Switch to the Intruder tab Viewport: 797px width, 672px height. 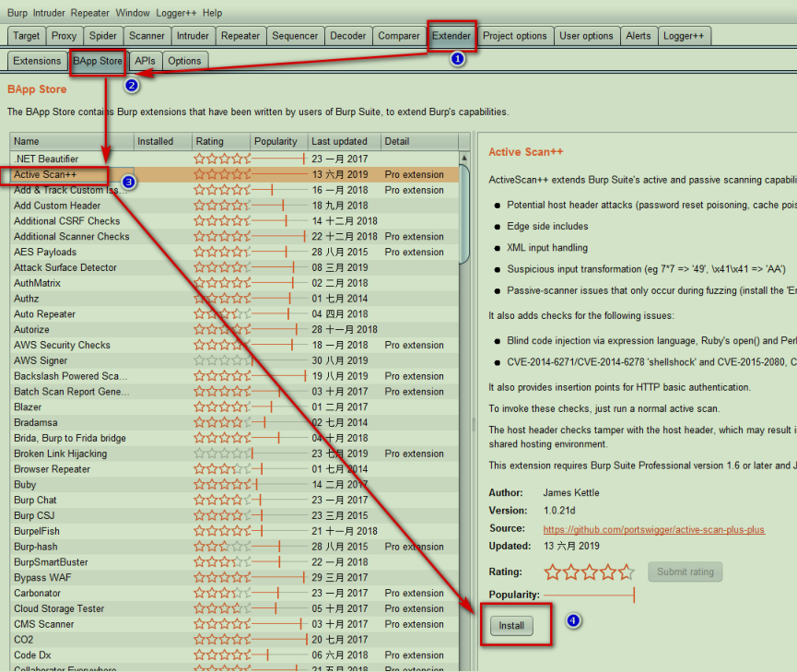tap(193, 36)
